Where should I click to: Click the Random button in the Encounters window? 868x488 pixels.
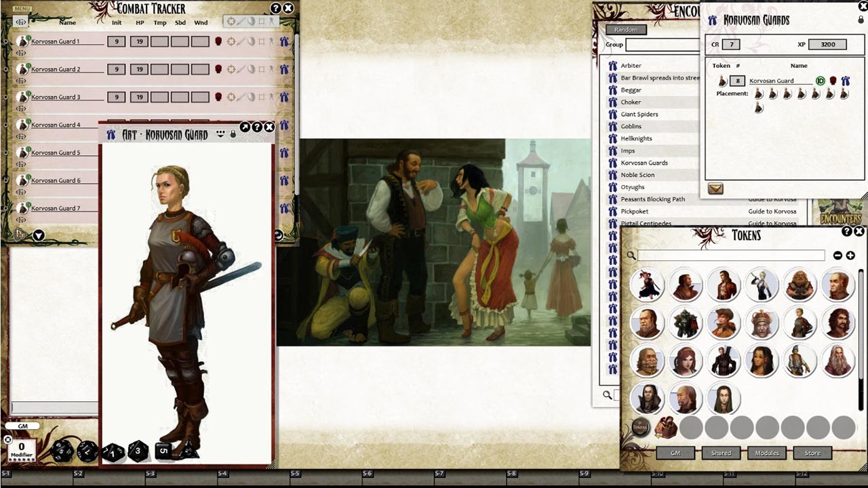click(x=625, y=30)
